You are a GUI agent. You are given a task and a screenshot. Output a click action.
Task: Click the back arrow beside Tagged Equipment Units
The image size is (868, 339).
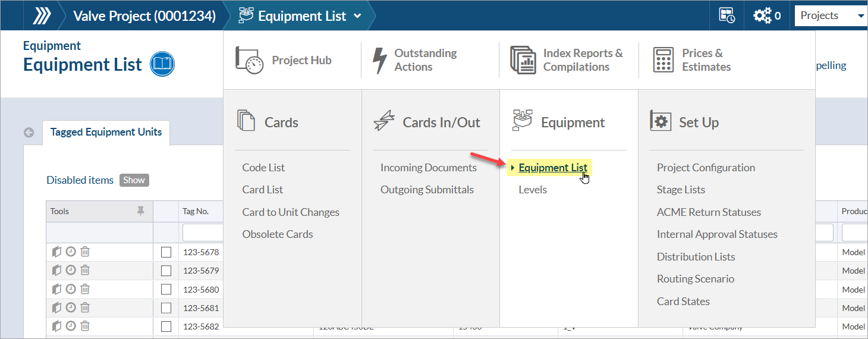(x=29, y=133)
